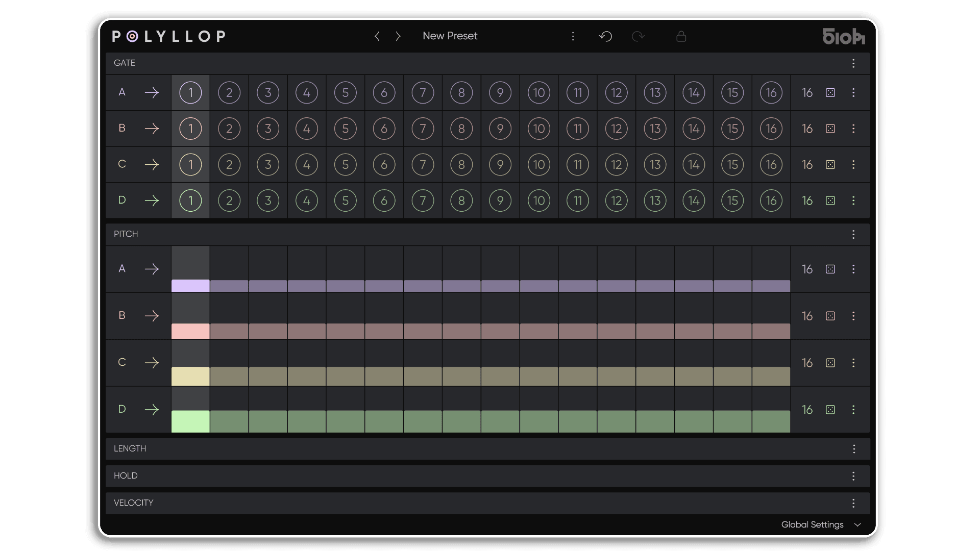Toggle Gate B step 9
This screenshot has height=551, width=980.
pyautogui.click(x=500, y=129)
